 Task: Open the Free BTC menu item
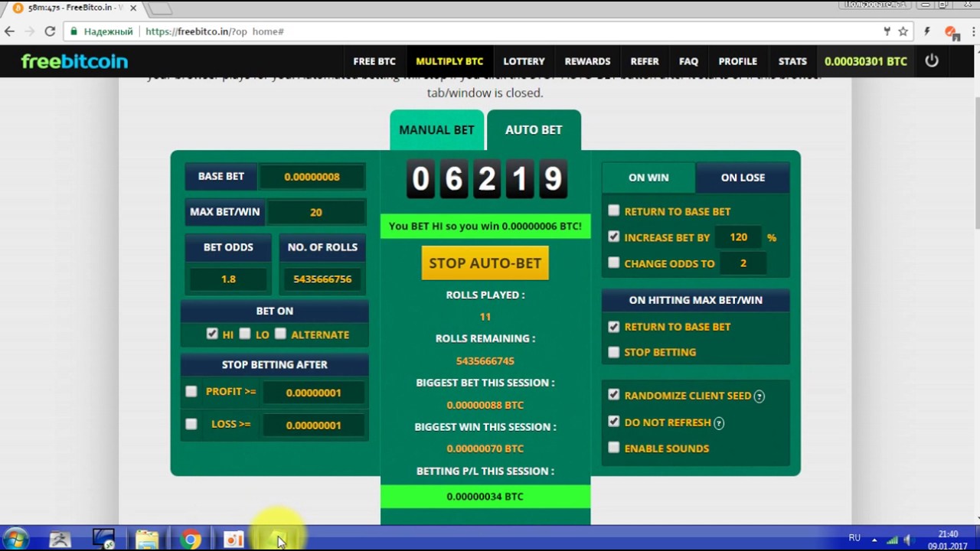[x=374, y=61]
